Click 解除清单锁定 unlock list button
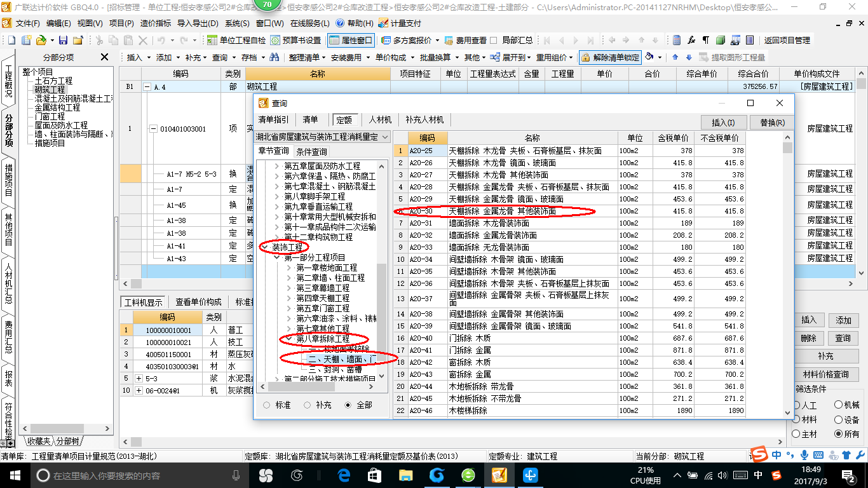868x488 pixels. pos(610,57)
